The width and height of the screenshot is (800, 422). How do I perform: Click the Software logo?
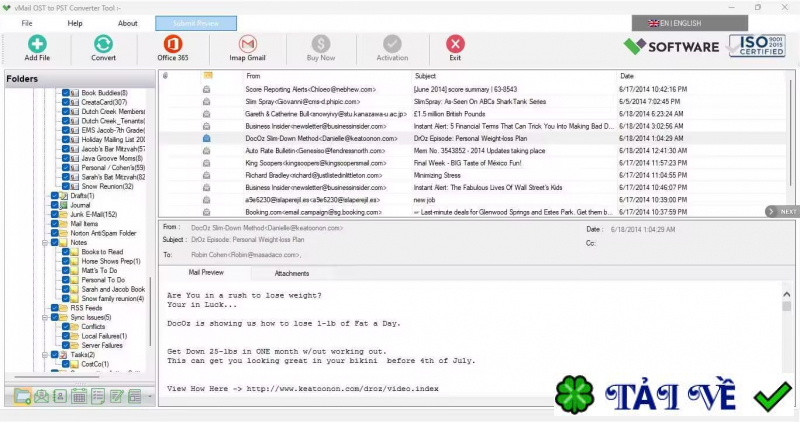point(671,46)
